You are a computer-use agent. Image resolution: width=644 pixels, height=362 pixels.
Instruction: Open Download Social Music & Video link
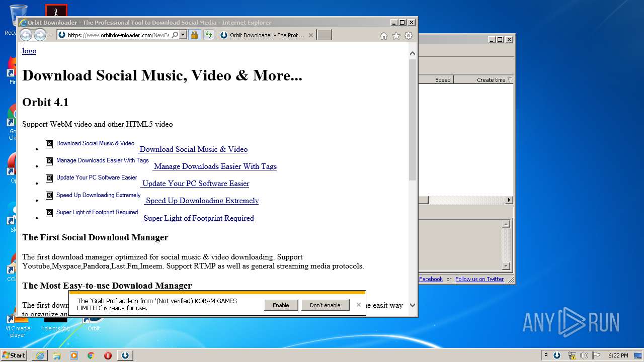(193, 149)
